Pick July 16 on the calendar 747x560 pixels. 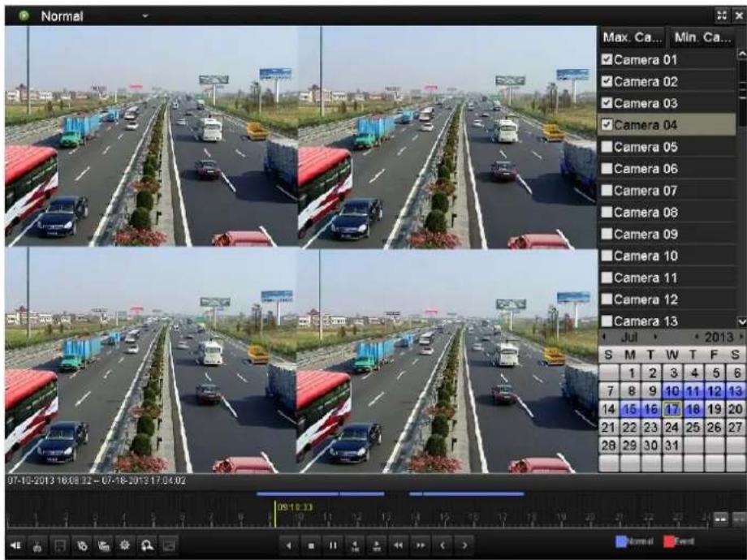pos(650,409)
